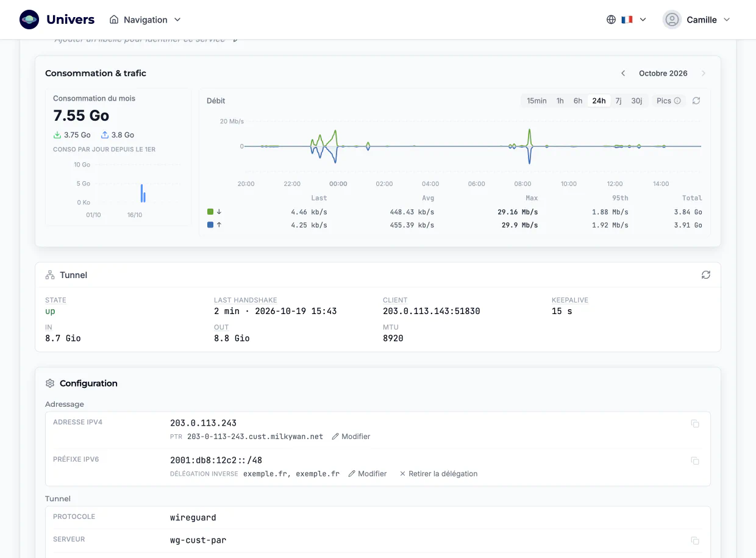This screenshot has height=558, width=756.
Task: Click Modifier next to the PTR record
Action: [351, 437]
